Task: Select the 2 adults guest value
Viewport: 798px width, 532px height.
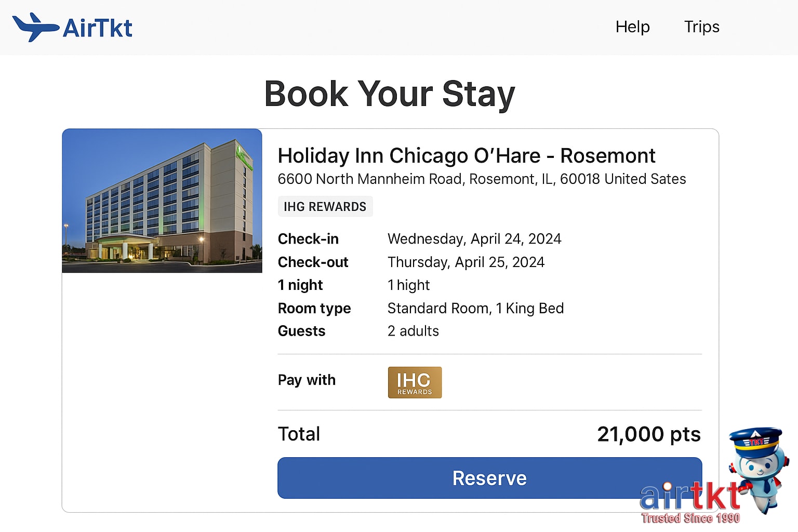Action: [413, 331]
